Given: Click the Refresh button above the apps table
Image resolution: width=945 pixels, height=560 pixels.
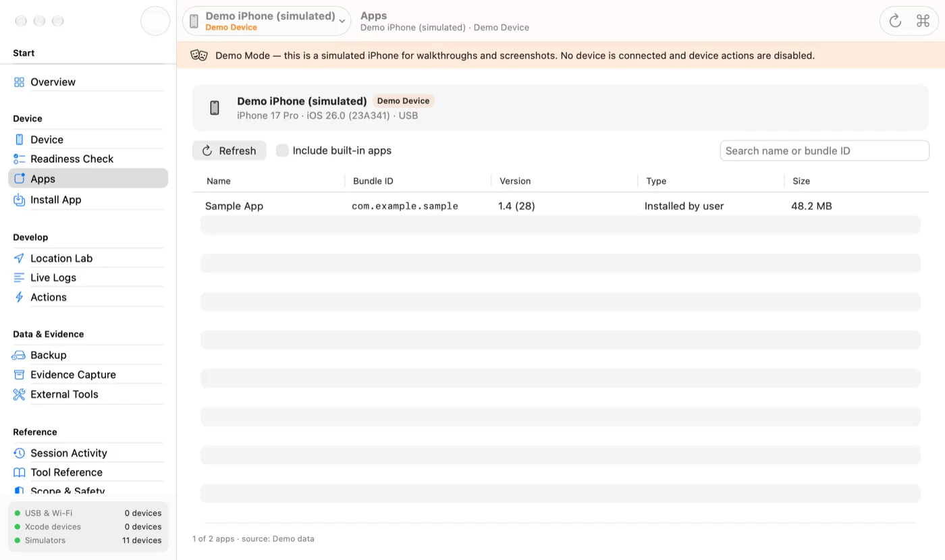Looking at the screenshot, I should (x=230, y=150).
